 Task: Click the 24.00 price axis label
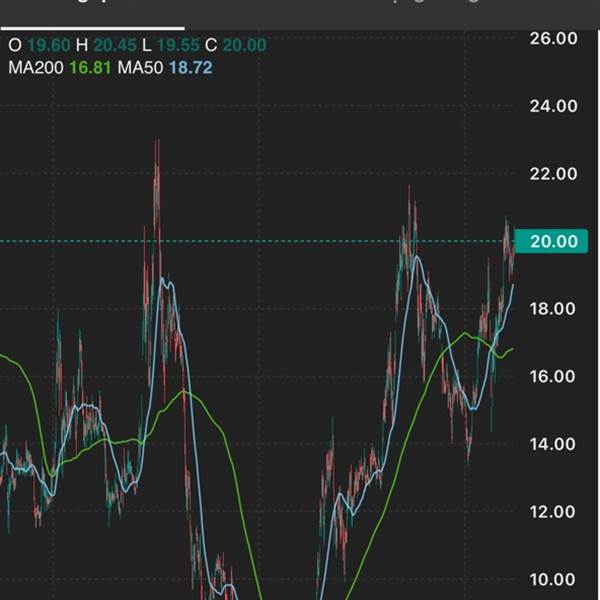coord(553,106)
